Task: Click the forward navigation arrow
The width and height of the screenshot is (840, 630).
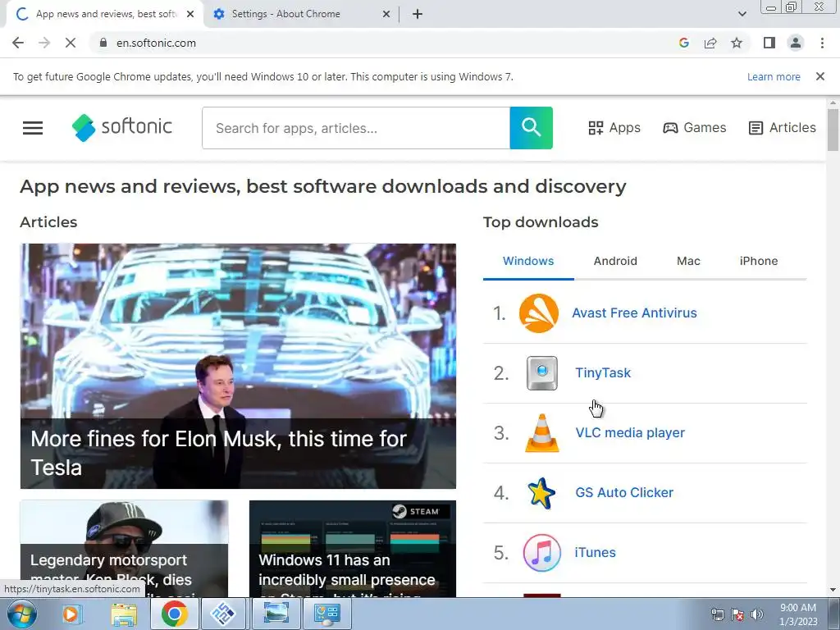Action: tap(44, 43)
